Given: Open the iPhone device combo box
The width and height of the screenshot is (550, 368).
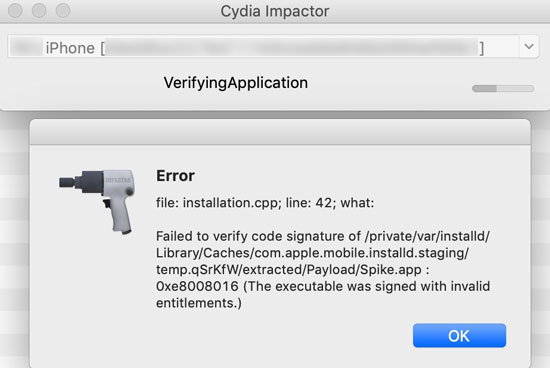Looking at the screenshot, I should pyautogui.click(x=273, y=47).
